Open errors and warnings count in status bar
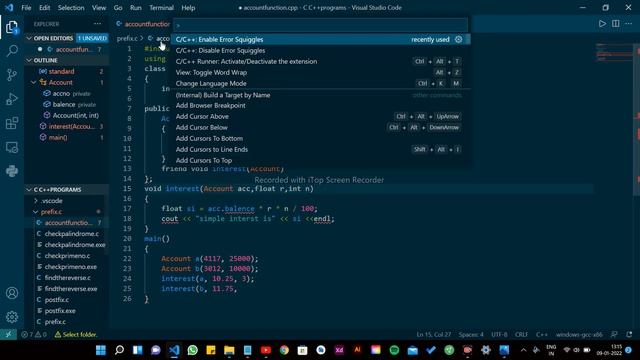The width and height of the screenshot is (640, 360). coord(33,334)
